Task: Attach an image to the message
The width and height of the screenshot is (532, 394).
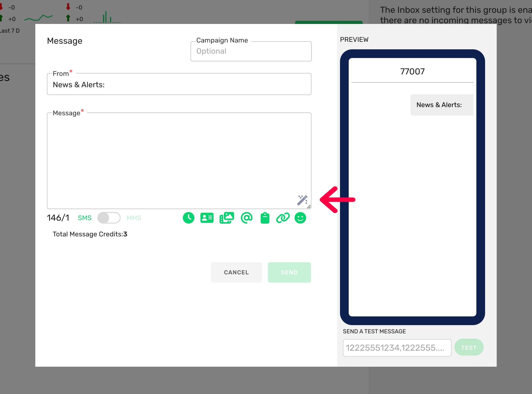Action: pyautogui.click(x=227, y=218)
